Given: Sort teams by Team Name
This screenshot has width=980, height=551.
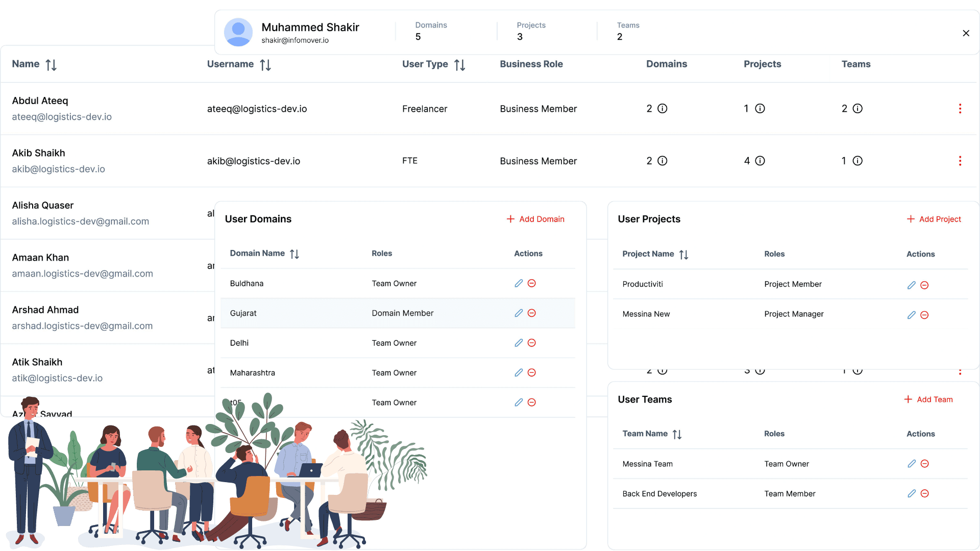Looking at the screenshot, I should coord(677,434).
